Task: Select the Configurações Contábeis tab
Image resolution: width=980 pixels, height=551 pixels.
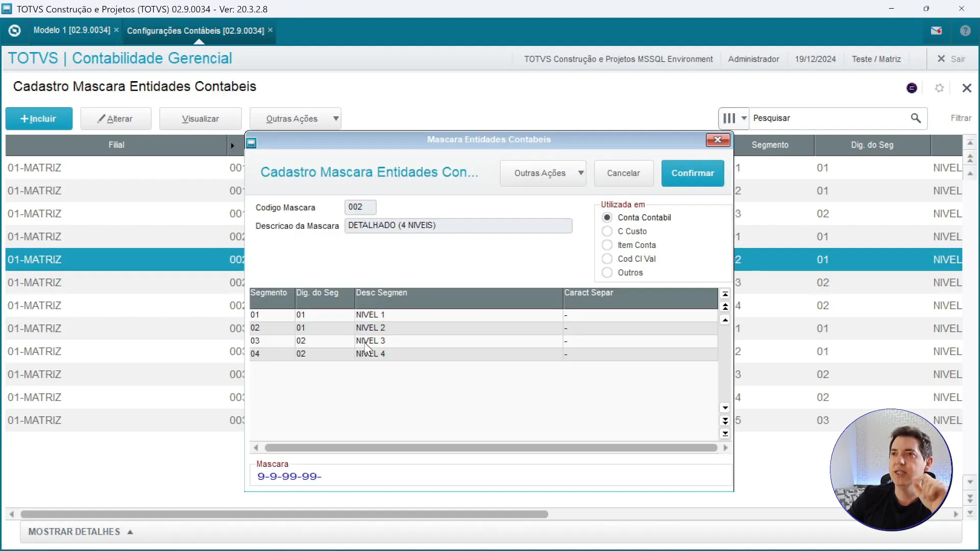Action: (195, 31)
